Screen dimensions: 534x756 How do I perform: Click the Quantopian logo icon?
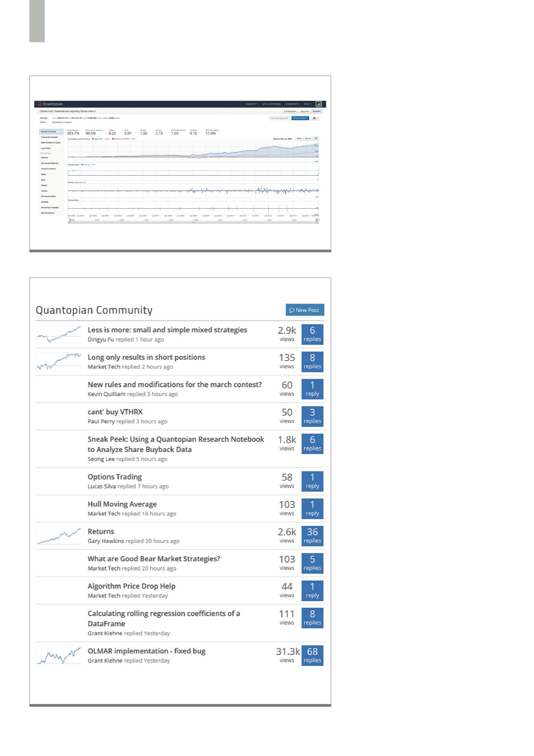pos(40,104)
